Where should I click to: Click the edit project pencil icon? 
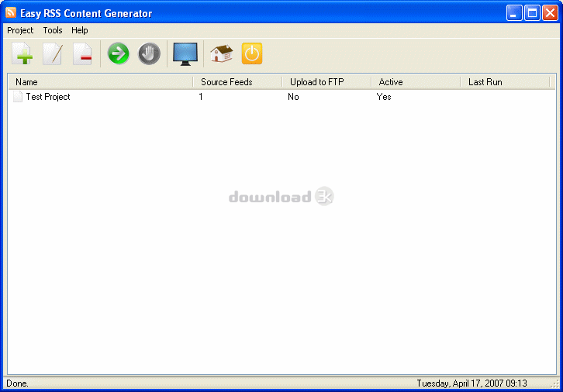(x=53, y=53)
